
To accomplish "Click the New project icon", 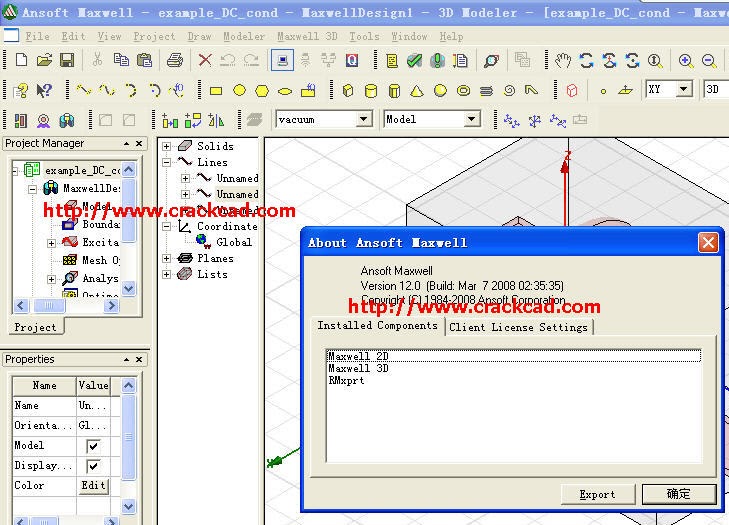I will [x=22, y=60].
